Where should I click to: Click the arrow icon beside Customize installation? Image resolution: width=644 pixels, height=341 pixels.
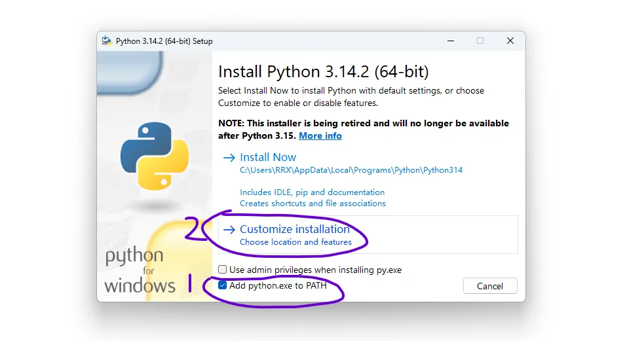pyautogui.click(x=229, y=230)
